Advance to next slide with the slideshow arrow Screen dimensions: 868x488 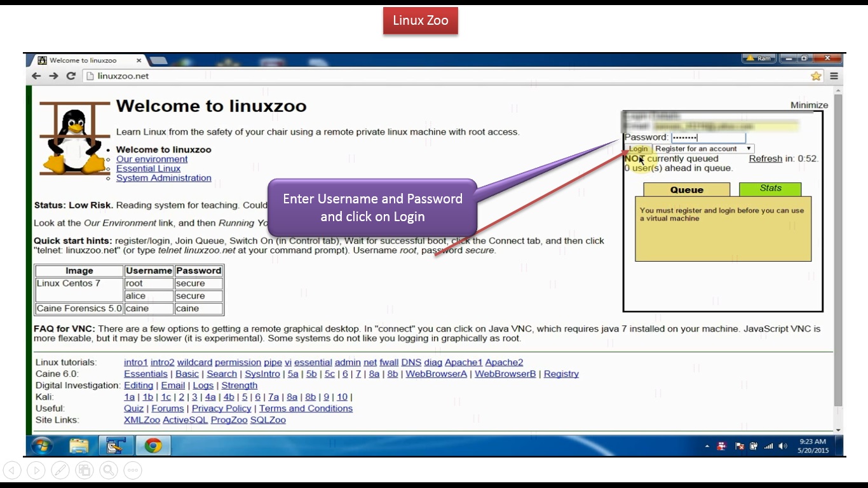click(x=36, y=470)
